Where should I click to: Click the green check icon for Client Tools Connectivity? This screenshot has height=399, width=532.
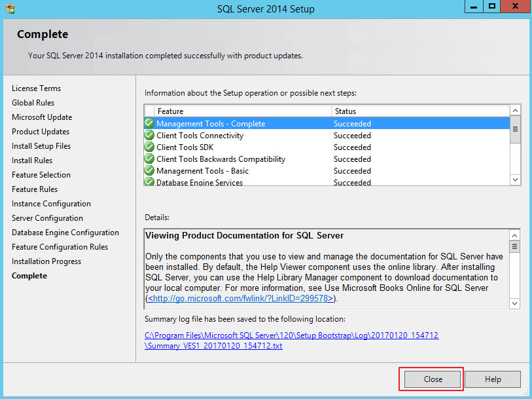click(149, 135)
